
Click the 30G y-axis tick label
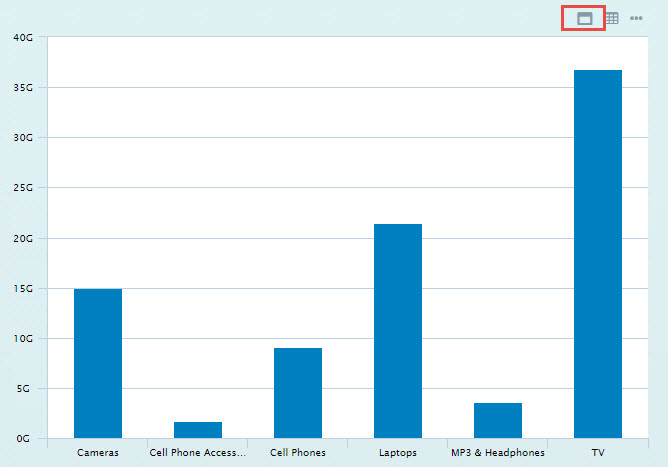(x=22, y=137)
